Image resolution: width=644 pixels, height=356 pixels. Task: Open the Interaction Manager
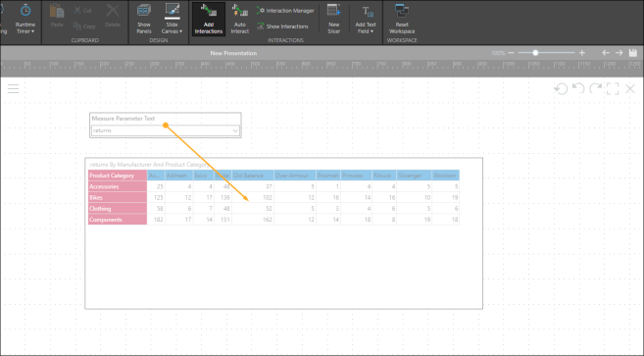pos(285,11)
